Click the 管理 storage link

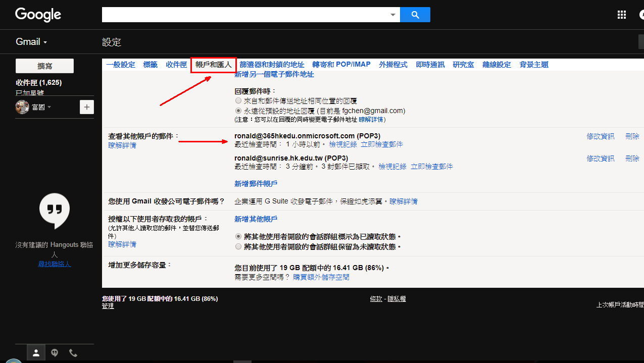(x=108, y=306)
